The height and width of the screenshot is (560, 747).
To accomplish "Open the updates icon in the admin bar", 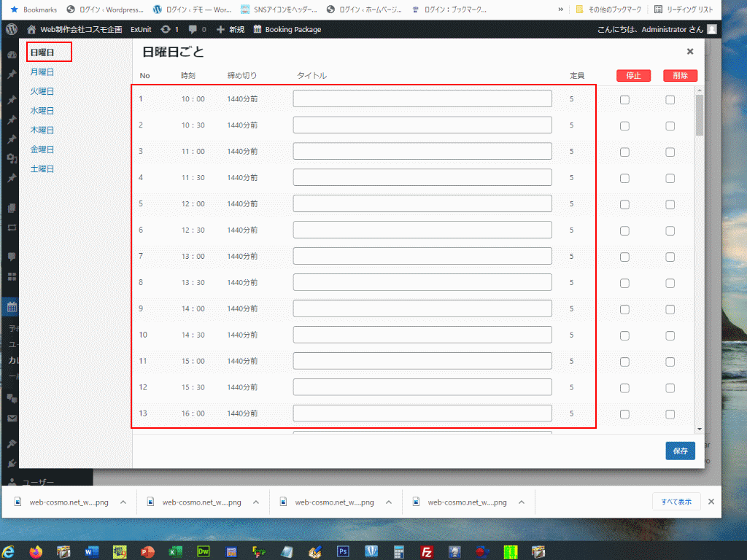I will [166, 29].
